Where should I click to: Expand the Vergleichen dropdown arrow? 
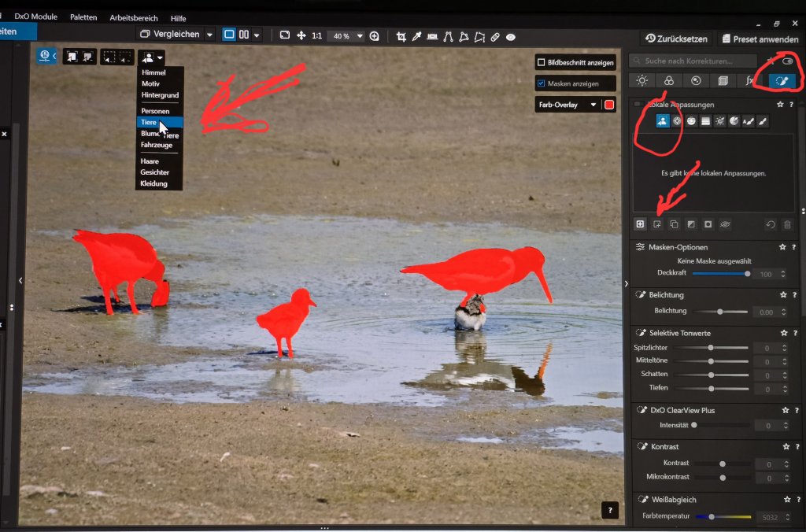coord(209,35)
